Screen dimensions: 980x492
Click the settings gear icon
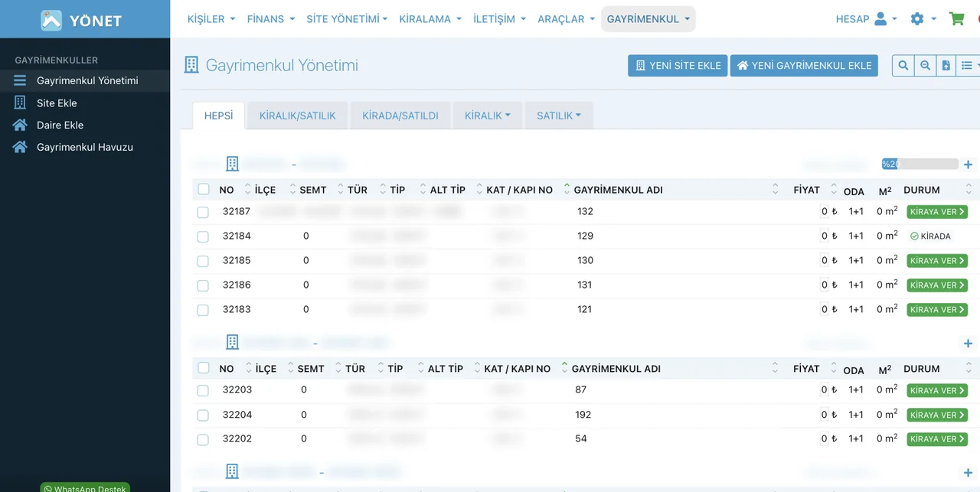tap(917, 19)
